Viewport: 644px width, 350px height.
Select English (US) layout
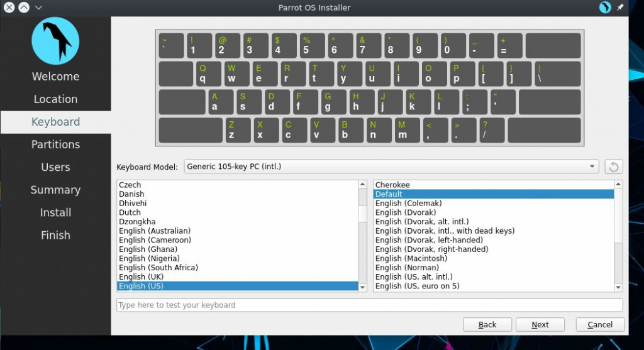(x=237, y=286)
